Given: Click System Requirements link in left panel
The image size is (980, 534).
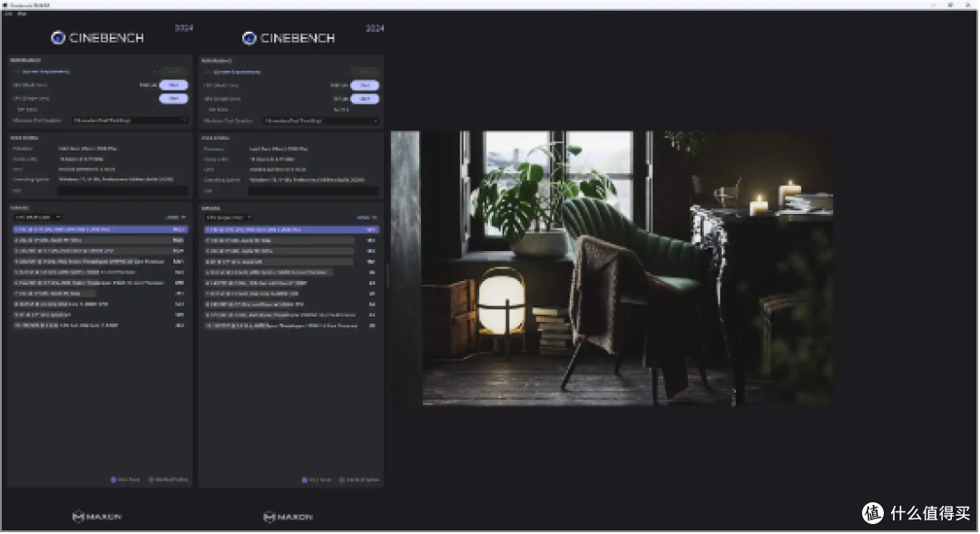Looking at the screenshot, I should point(45,72).
